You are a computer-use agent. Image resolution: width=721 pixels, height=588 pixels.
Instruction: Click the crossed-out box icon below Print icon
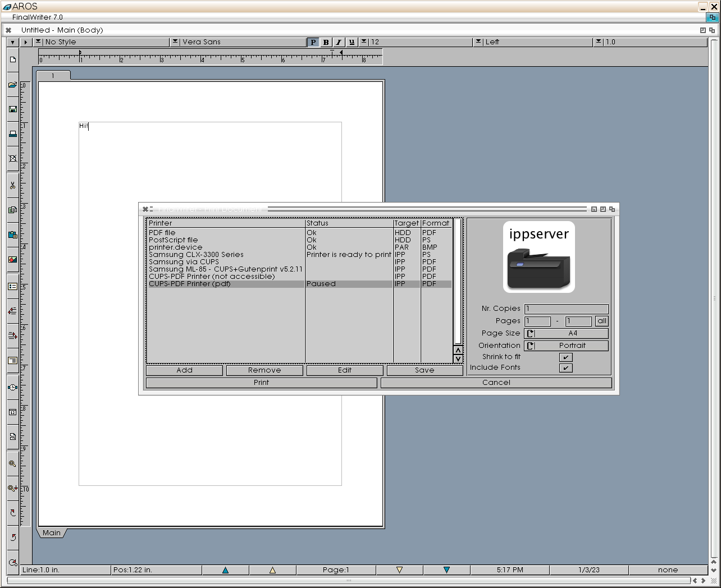[12, 159]
